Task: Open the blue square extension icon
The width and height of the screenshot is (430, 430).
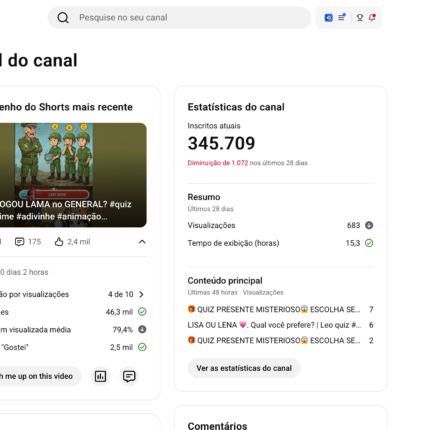Action: tap(328, 18)
